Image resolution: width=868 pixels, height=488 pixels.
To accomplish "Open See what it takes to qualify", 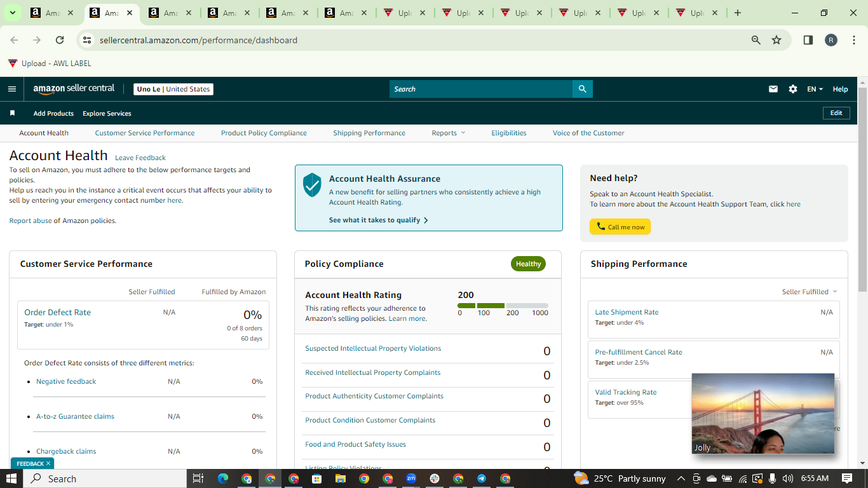I will pos(379,220).
